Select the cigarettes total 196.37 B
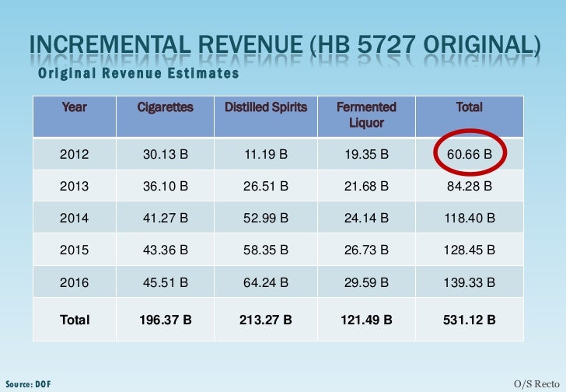The height and width of the screenshot is (392, 566). [x=166, y=320]
